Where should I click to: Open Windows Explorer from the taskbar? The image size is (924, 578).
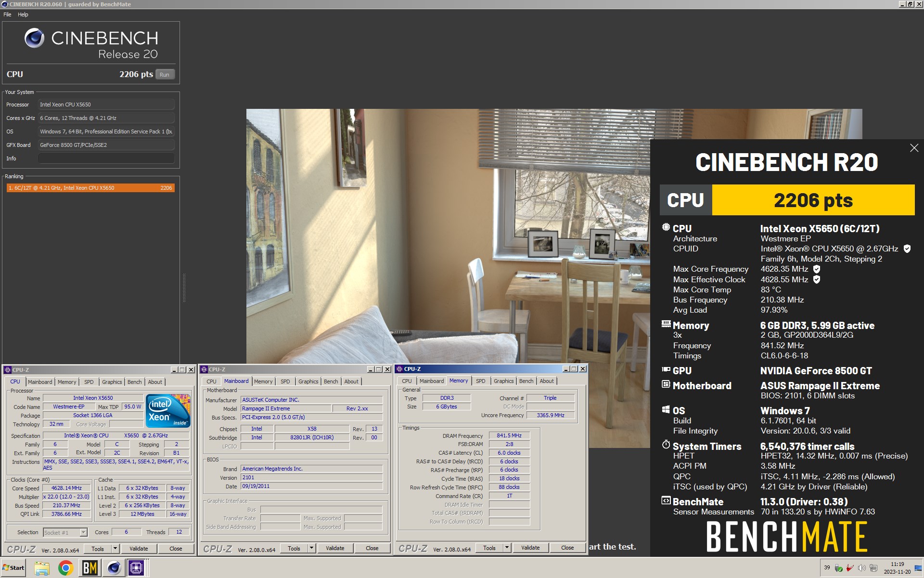tap(42, 568)
